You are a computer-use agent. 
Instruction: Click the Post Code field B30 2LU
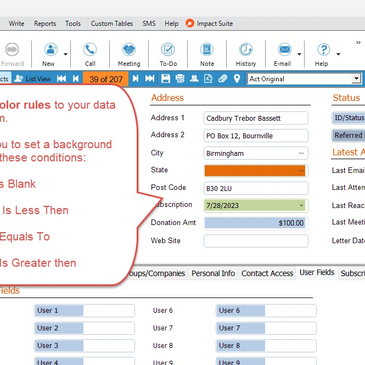click(x=256, y=188)
